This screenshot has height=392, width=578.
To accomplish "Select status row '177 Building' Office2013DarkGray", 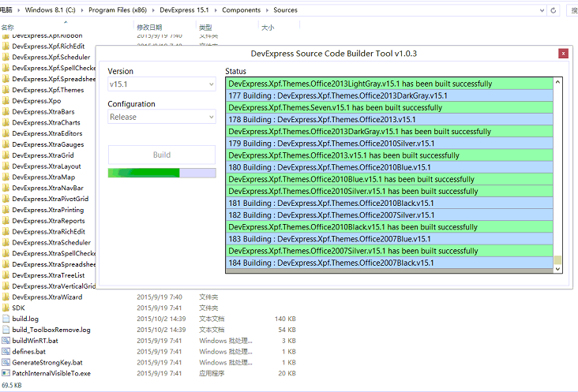I will [389, 95].
